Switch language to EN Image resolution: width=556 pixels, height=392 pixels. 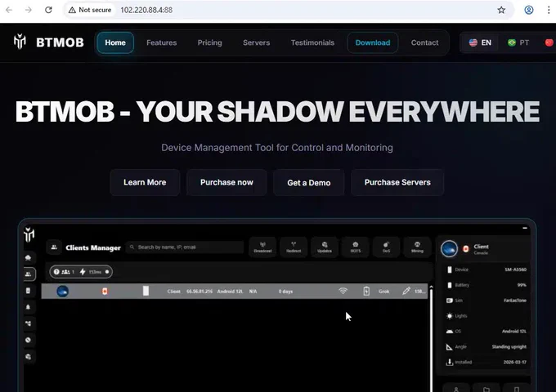click(x=480, y=42)
